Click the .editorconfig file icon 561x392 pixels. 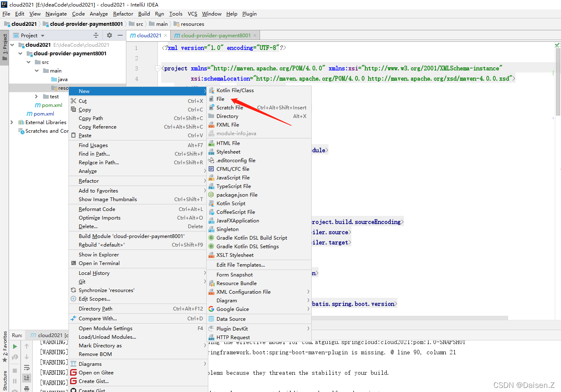click(211, 161)
